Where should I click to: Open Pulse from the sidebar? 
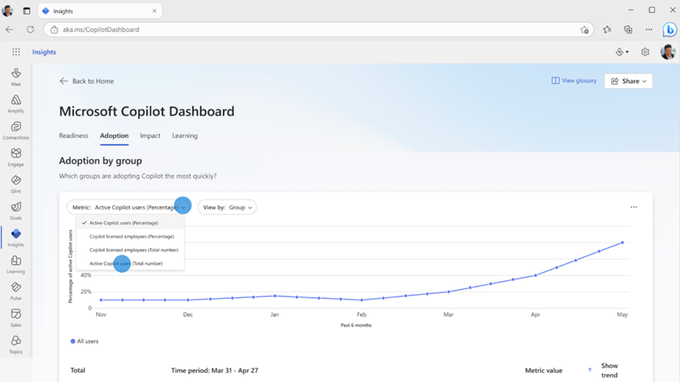click(x=16, y=291)
